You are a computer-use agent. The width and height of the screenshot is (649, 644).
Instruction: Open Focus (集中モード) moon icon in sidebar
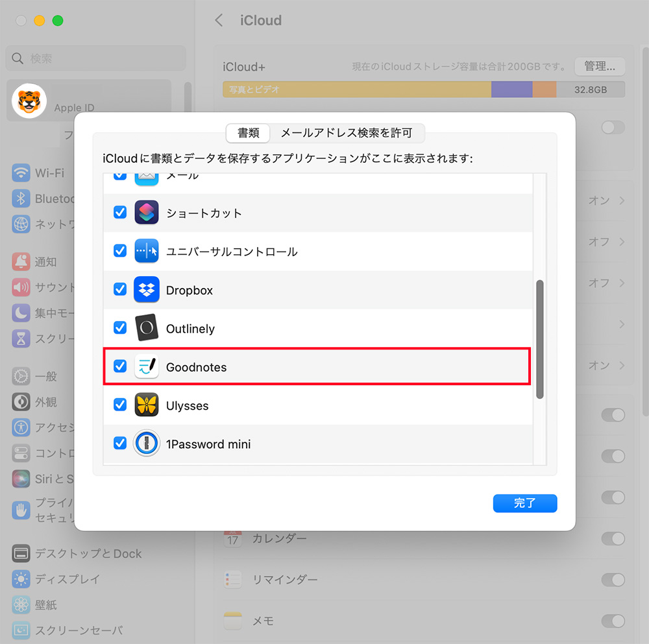(21, 313)
